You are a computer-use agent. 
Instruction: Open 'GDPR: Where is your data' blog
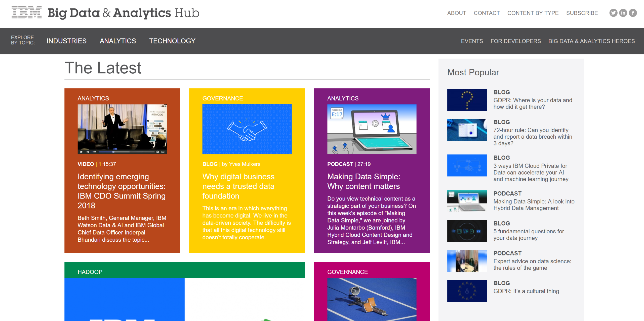pyautogui.click(x=533, y=103)
